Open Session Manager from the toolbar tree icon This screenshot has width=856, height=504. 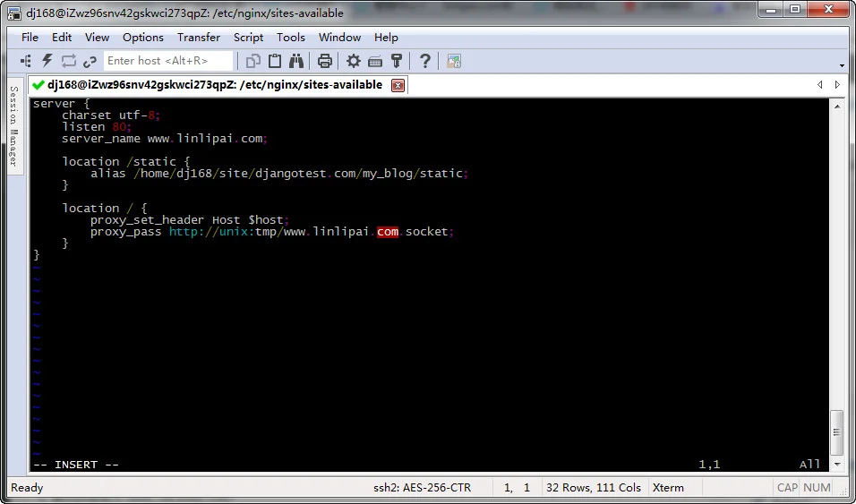(x=26, y=61)
